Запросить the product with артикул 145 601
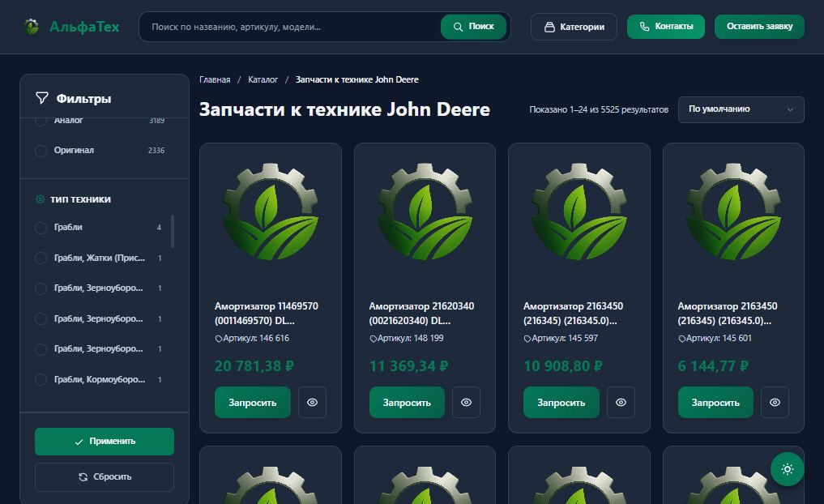824x504 pixels. point(715,403)
